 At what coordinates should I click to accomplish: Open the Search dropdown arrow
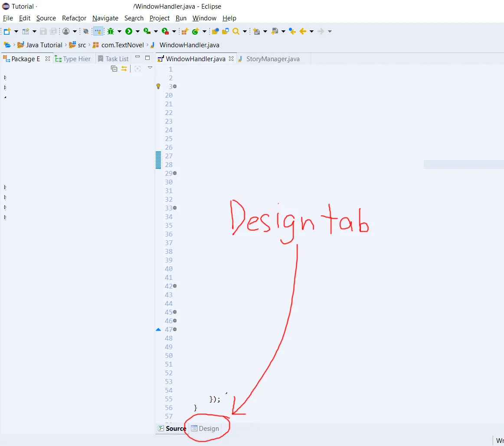click(x=245, y=31)
